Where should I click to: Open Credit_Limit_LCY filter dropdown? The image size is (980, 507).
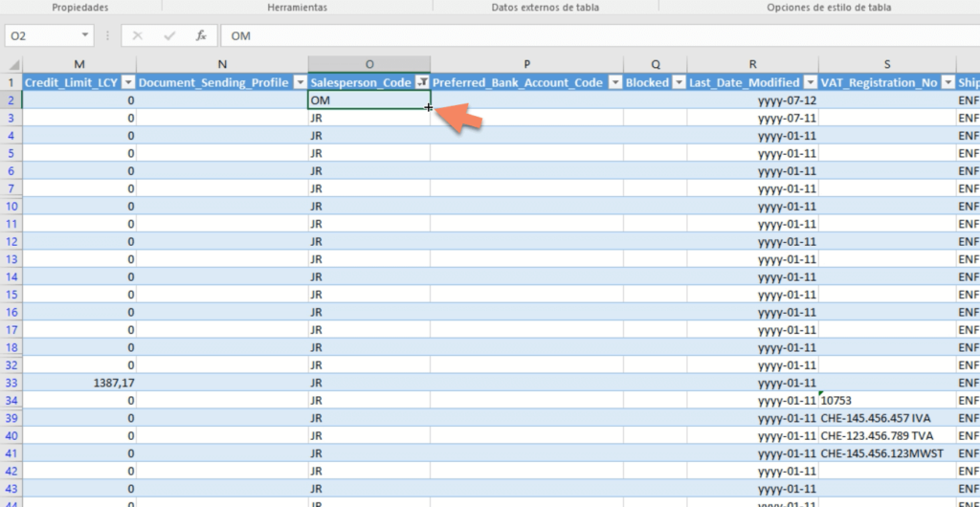pos(127,83)
